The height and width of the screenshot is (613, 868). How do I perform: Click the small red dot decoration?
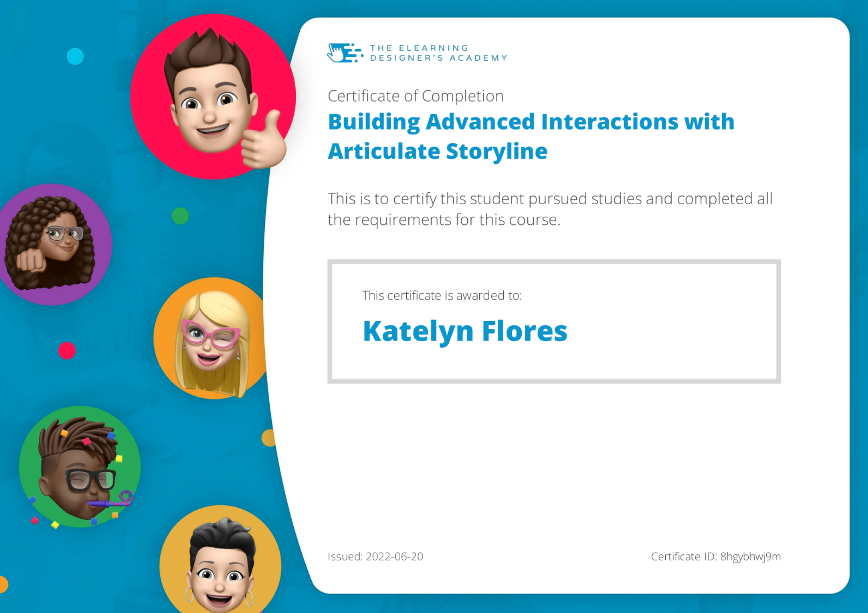coord(67,351)
